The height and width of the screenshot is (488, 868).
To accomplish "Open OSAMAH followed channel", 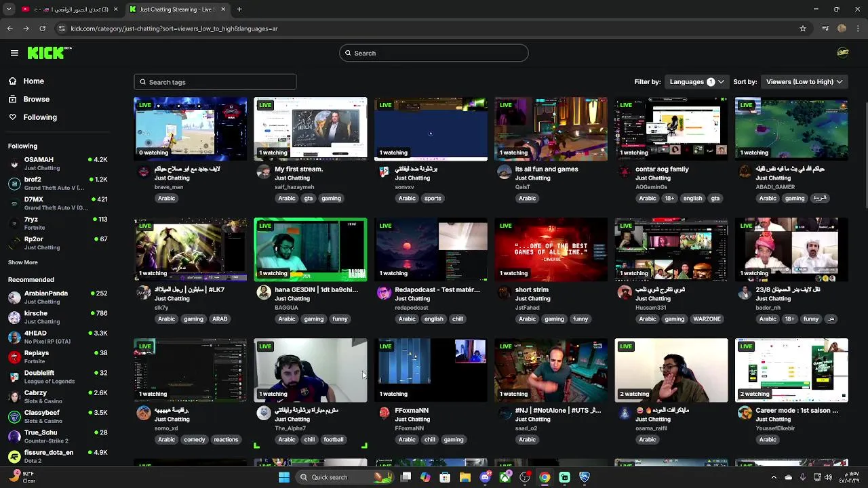I will click(x=58, y=163).
